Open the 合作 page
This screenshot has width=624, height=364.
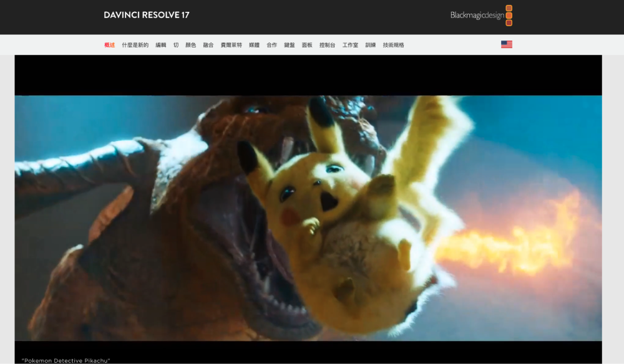271,45
